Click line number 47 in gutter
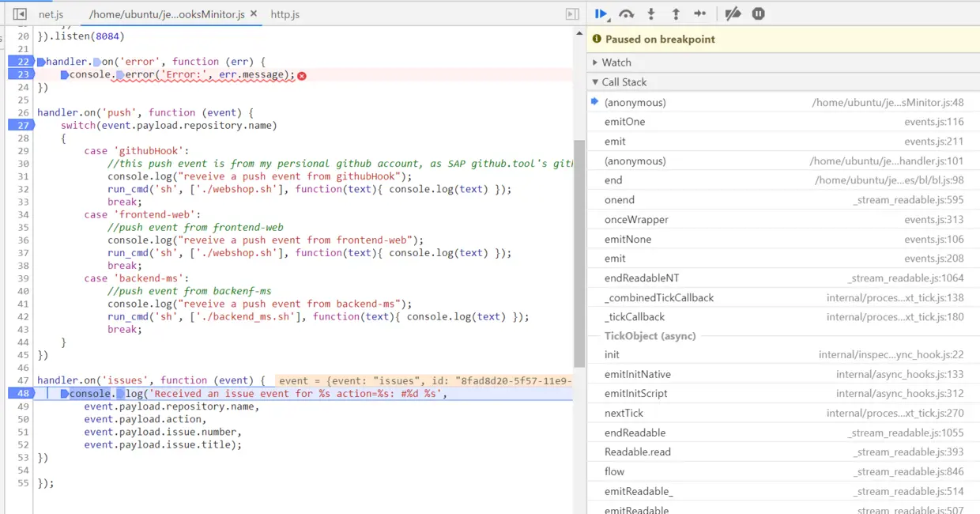Screen dimensions: 980x514 pos(23,380)
